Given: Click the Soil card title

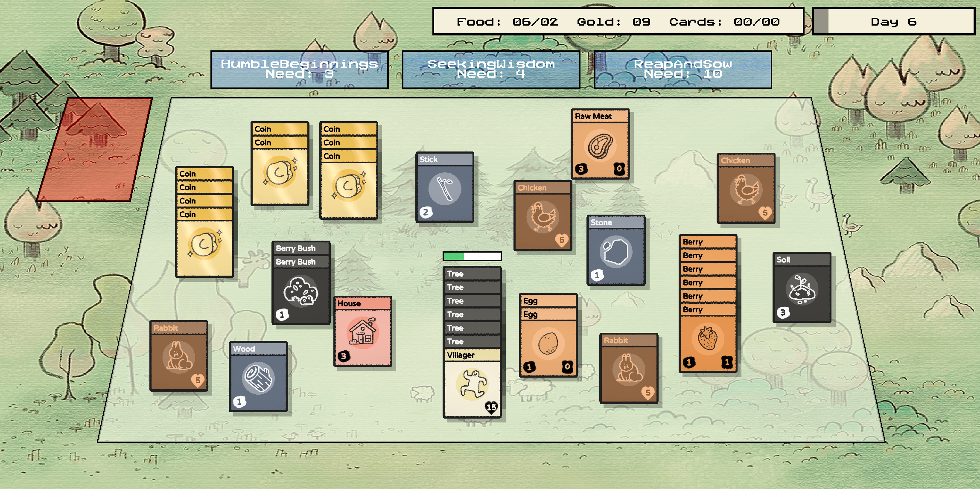Looking at the screenshot, I should (x=784, y=259).
